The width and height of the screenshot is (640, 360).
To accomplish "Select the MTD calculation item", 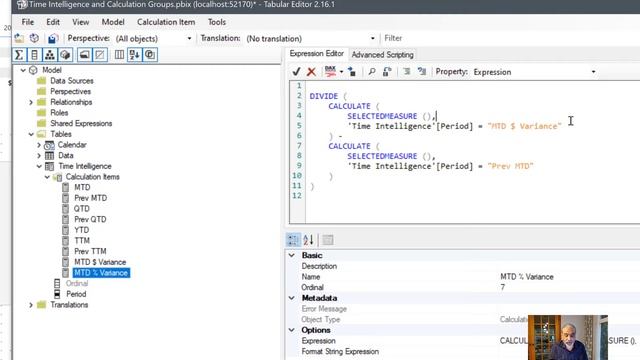I will (x=82, y=187).
